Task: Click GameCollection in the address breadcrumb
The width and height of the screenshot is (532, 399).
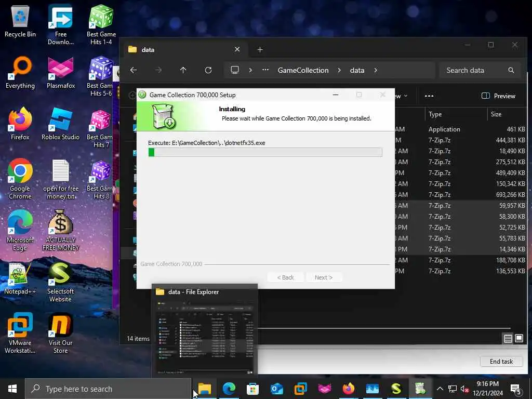Action: tap(303, 70)
